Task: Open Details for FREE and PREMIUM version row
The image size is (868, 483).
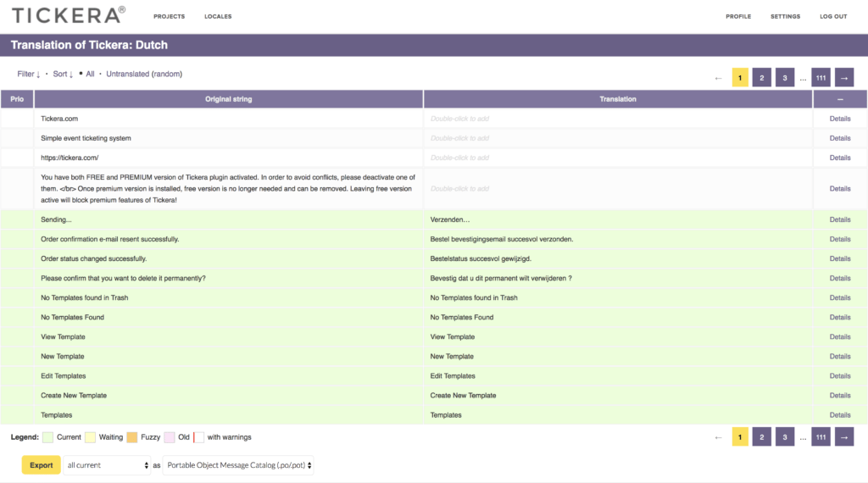Action: [840, 189]
